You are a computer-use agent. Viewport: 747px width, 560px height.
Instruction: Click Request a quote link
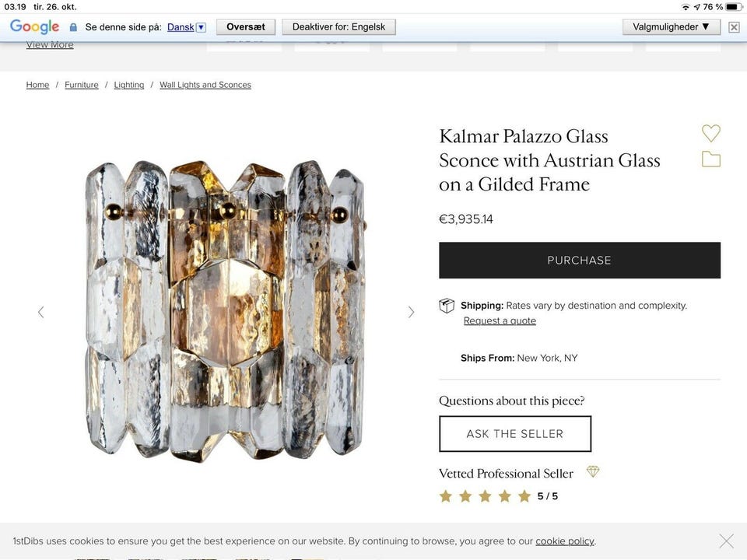point(500,320)
